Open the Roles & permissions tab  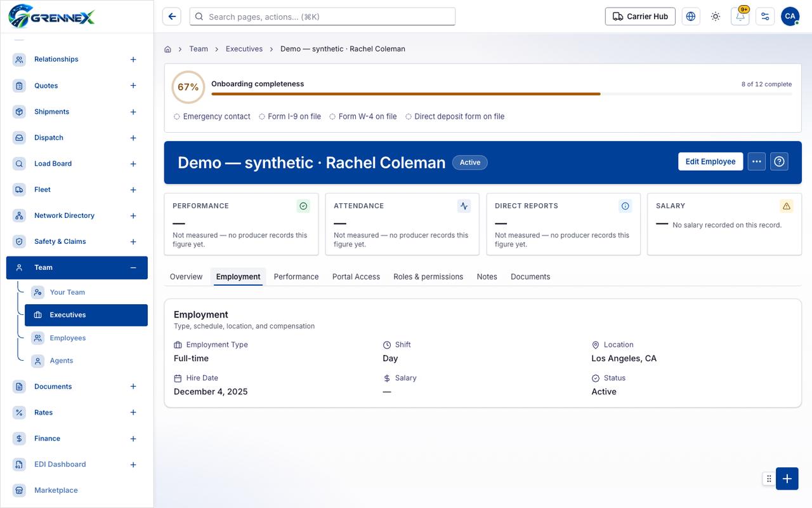tap(428, 277)
